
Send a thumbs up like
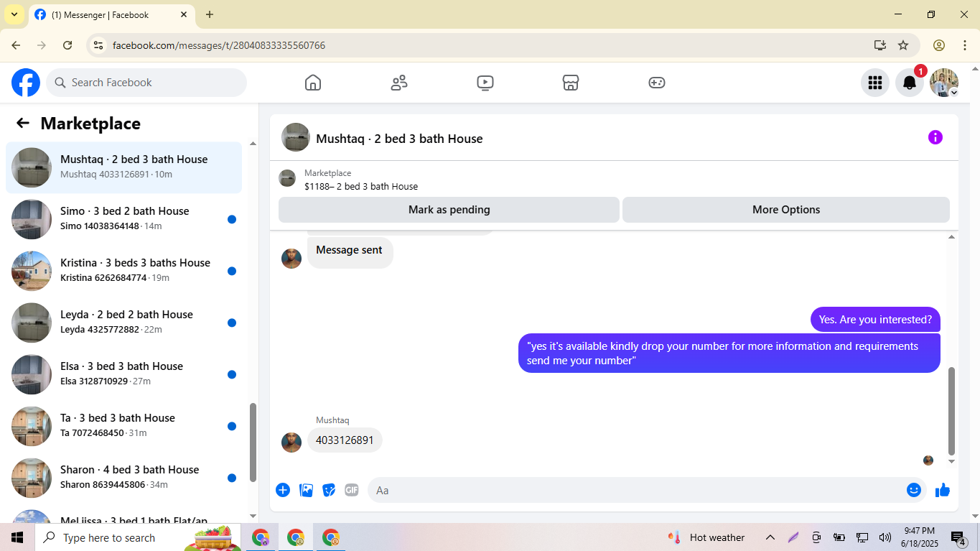click(x=943, y=490)
